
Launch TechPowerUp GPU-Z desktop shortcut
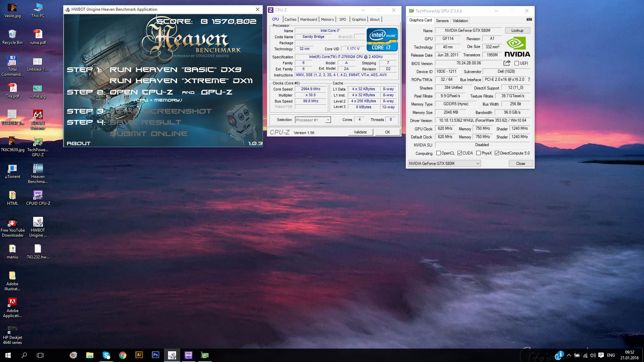click(x=38, y=147)
